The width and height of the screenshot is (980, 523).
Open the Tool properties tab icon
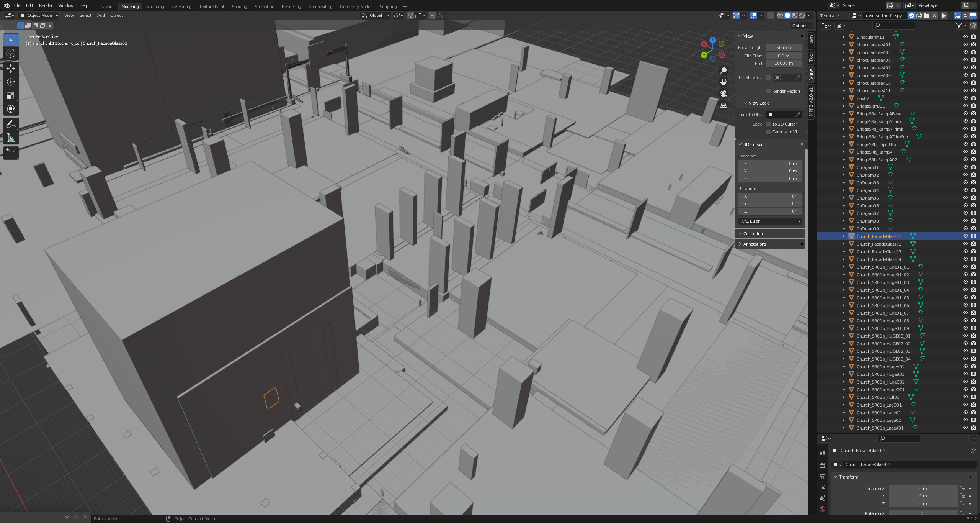[823, 452]
